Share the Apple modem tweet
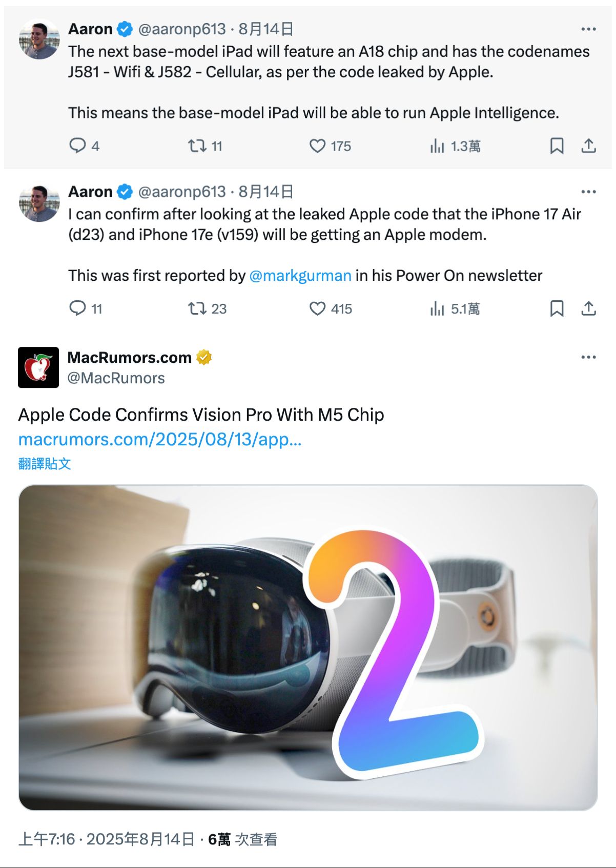 click(x=588, y=308)
